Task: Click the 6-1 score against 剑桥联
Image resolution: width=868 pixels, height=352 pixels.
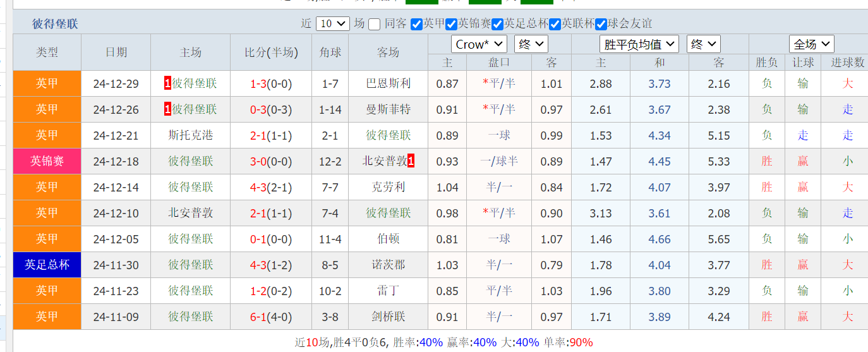Action: [258, 317]
